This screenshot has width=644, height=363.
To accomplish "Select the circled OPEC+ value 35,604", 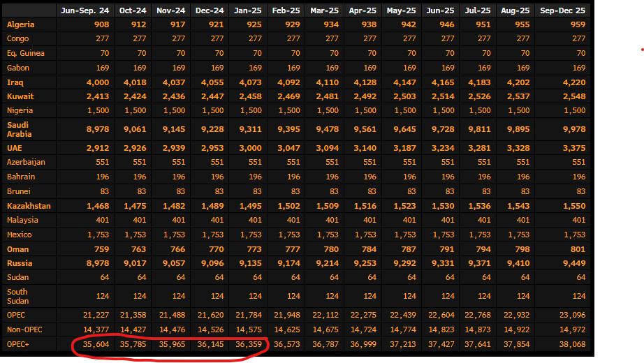I will tap(96, 344).
